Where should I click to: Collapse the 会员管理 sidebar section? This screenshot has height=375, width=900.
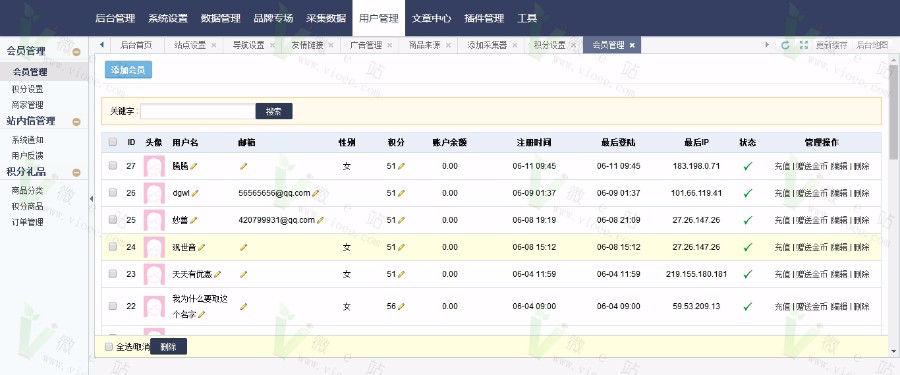(76, 52)
